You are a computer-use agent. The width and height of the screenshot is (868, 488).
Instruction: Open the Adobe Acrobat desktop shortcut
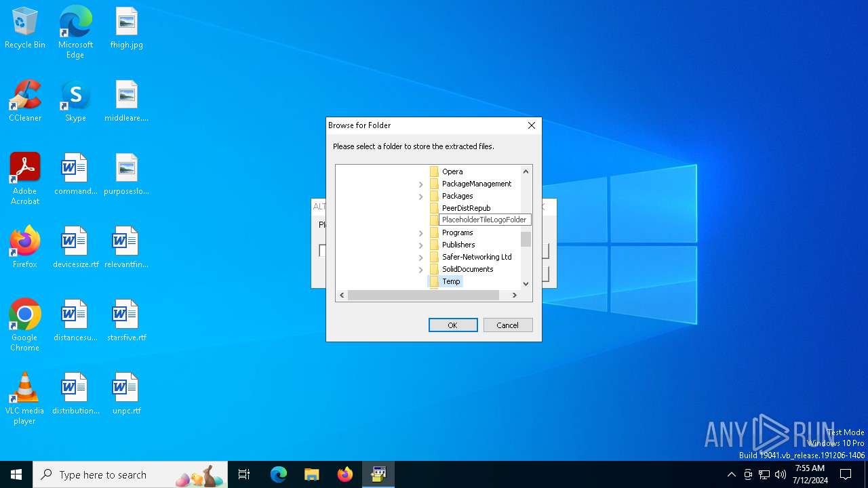tap(25, 179)
